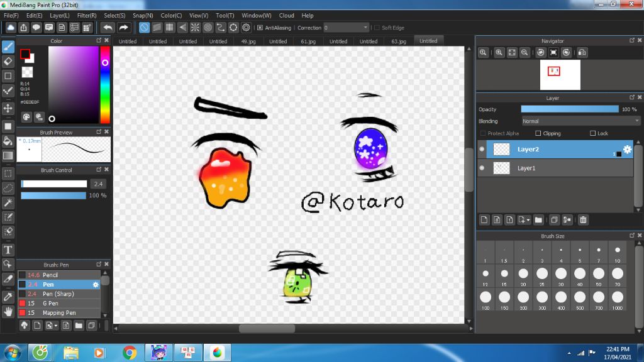Toggle the AntiAliasing checkbox
The width and height of the screenshot is (644, 362).
pyautogui.click(x=260, y=28)
